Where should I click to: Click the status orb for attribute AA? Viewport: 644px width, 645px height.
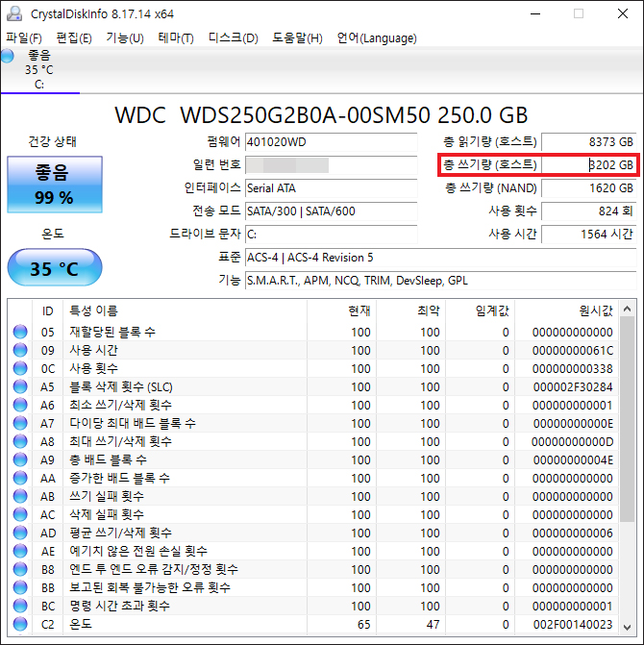(x=20, y=478)
